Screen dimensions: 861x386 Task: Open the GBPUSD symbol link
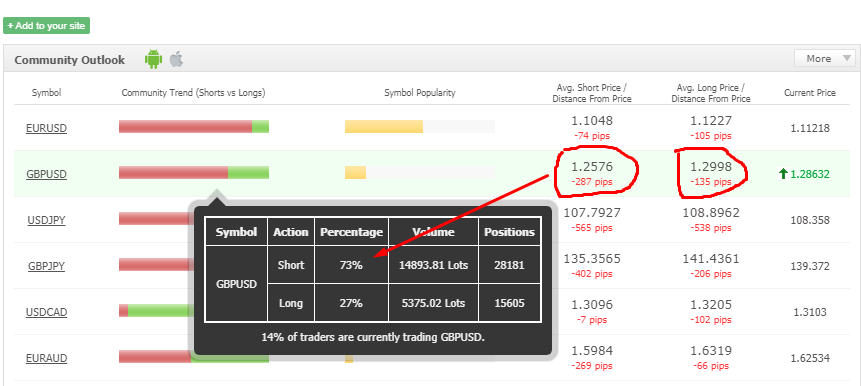pos(47,175)
